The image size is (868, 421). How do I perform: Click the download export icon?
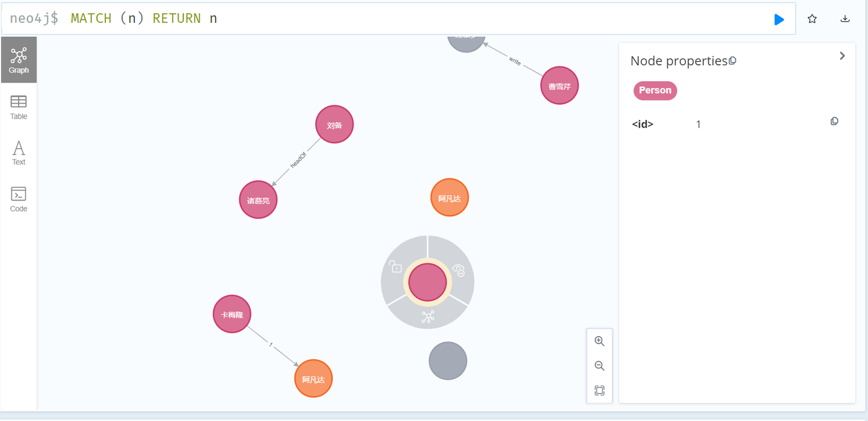point(845,19)
